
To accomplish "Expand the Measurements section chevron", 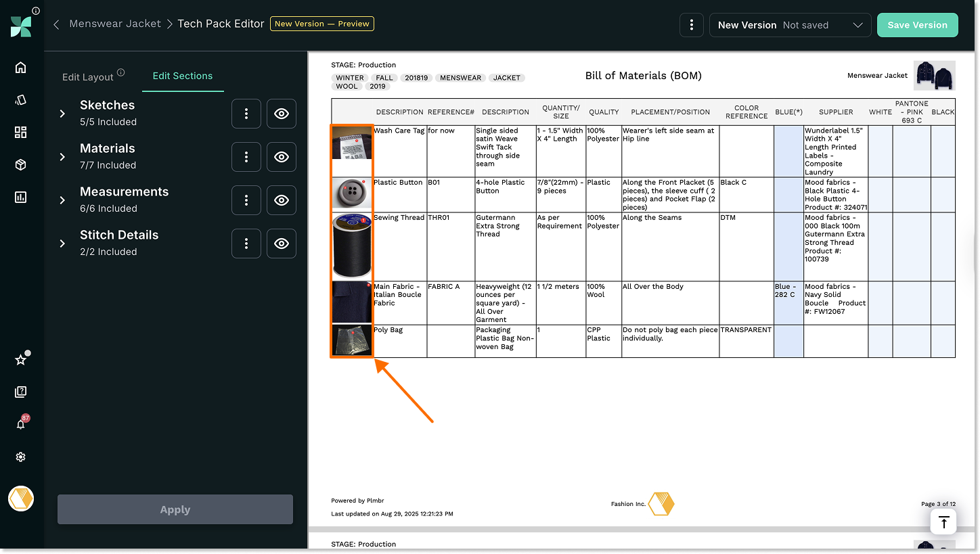I will tap(62, 200).
